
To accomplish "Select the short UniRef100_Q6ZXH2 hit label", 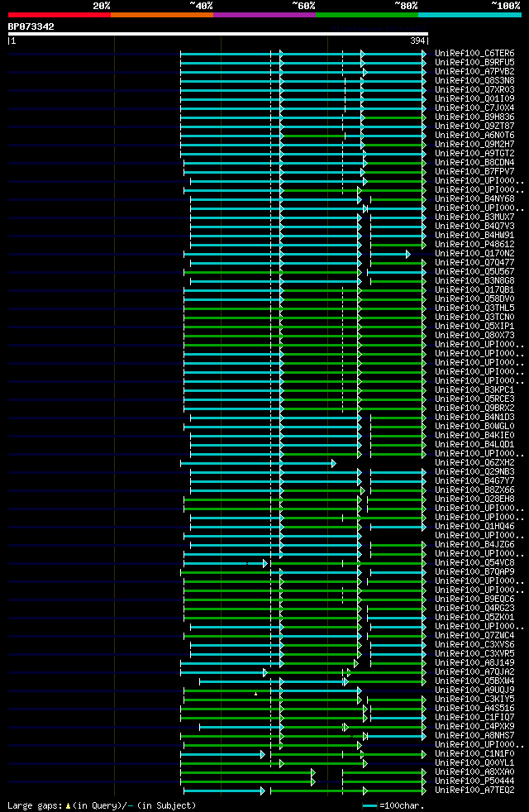I will click(474, 462).
